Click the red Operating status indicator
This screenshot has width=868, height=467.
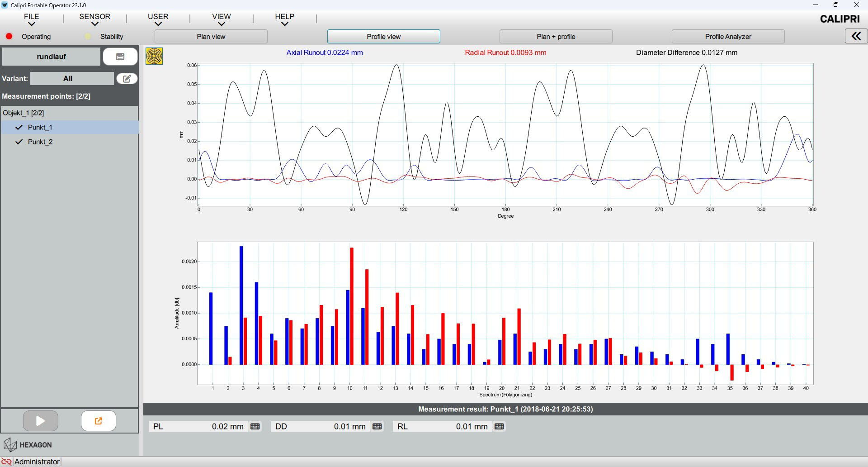(9, 36)
